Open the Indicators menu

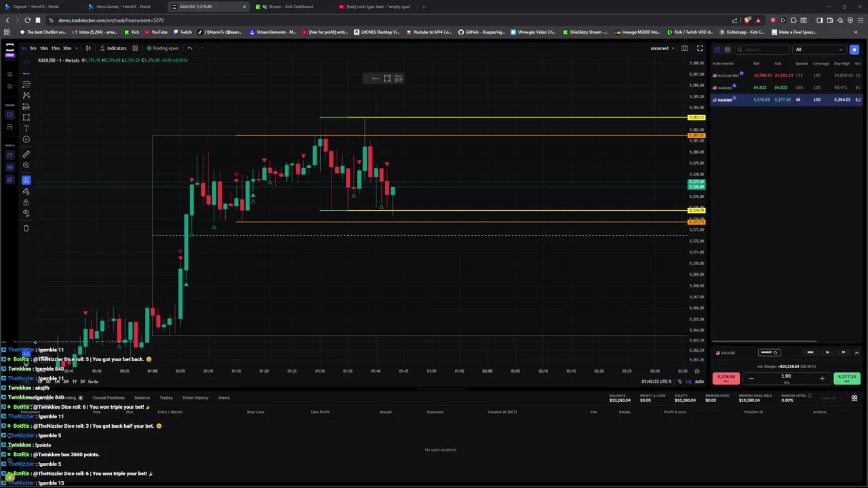[x=113, y=48]
